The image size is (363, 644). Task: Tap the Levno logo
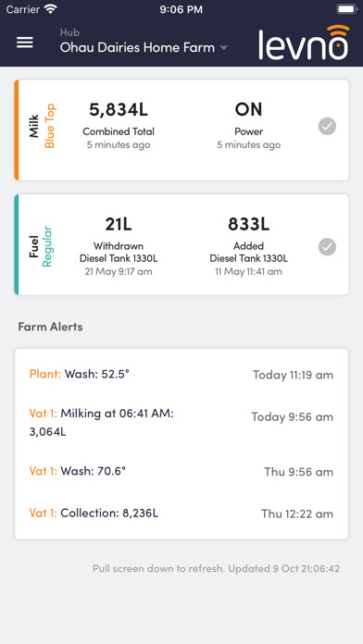click(x=305, y=42)
